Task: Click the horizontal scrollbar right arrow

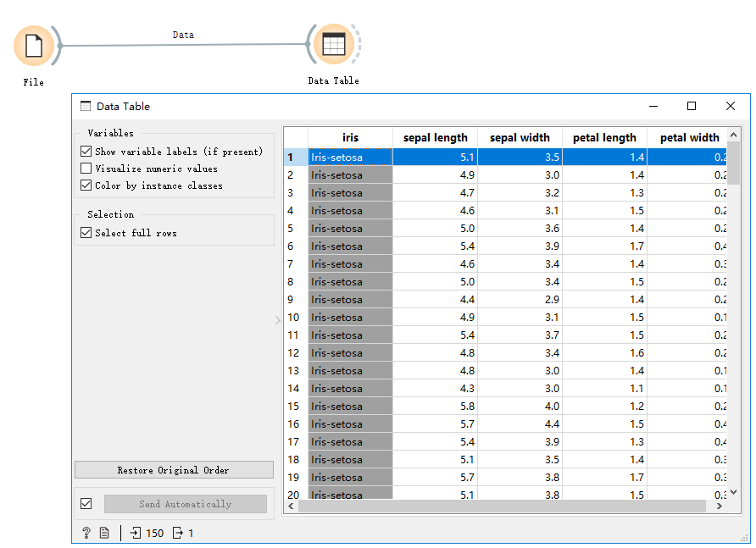Action: coord(720,506)
